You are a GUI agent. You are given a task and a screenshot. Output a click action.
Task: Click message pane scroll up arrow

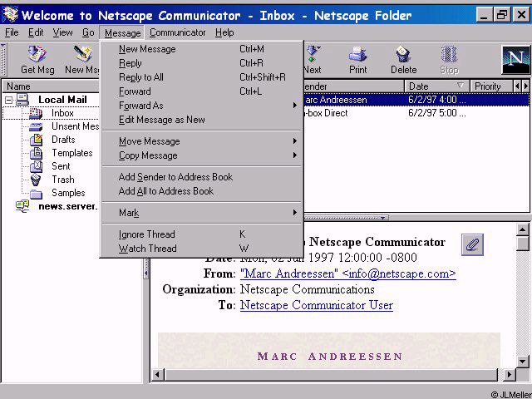(523, 229)
